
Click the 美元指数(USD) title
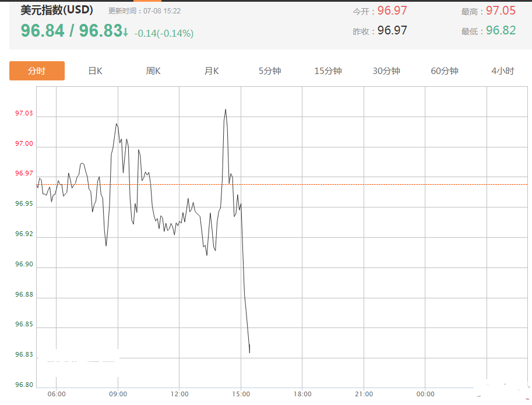coord(57,10)
